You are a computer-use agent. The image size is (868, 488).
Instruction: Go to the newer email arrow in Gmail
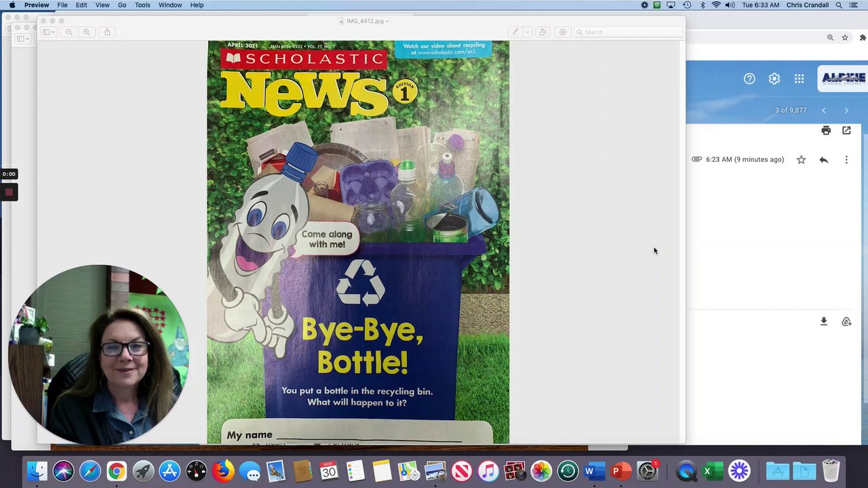point(824,110)
